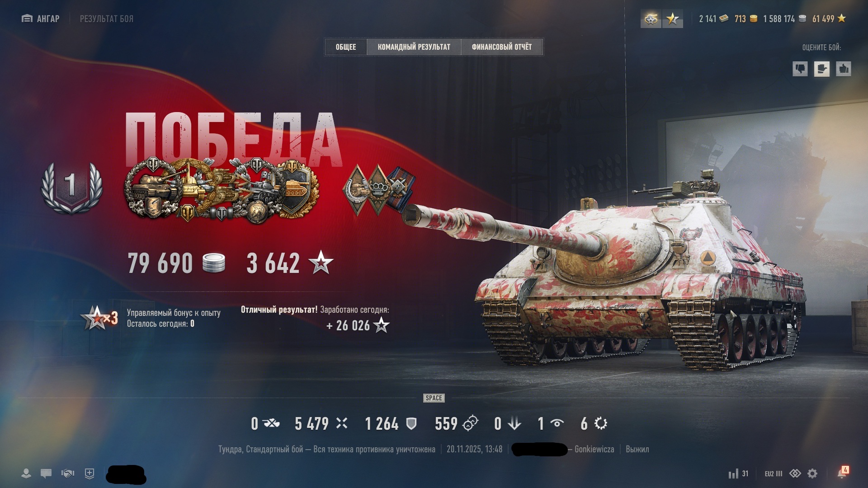Rate battle with neutral hand icon

tap(822, 69)
